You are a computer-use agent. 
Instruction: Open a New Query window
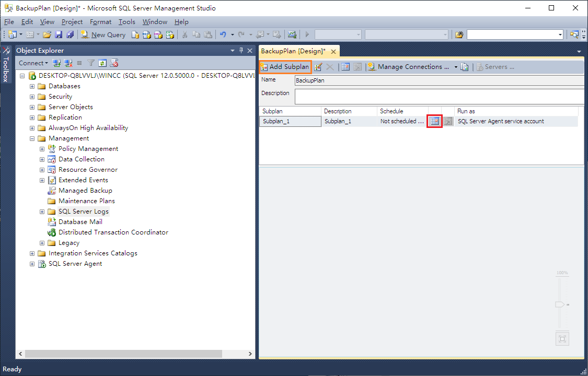[x=103, y=35]
